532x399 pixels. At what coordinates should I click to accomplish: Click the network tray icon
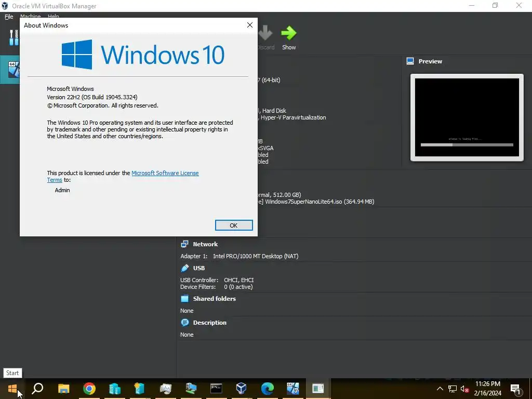point(453,389)
